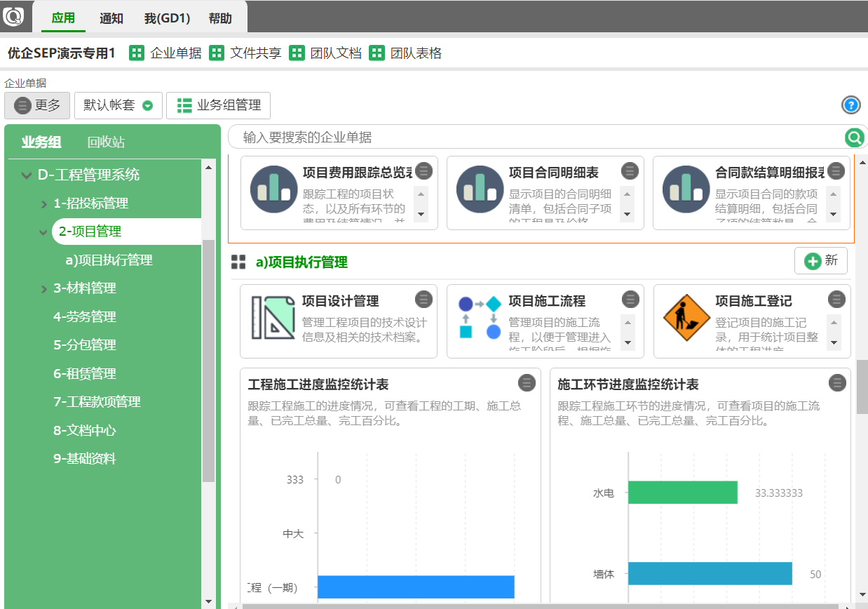Click the 业务组管理 list icon button
The height and width of the screenshot is (609, 868).
pos(218,105)
